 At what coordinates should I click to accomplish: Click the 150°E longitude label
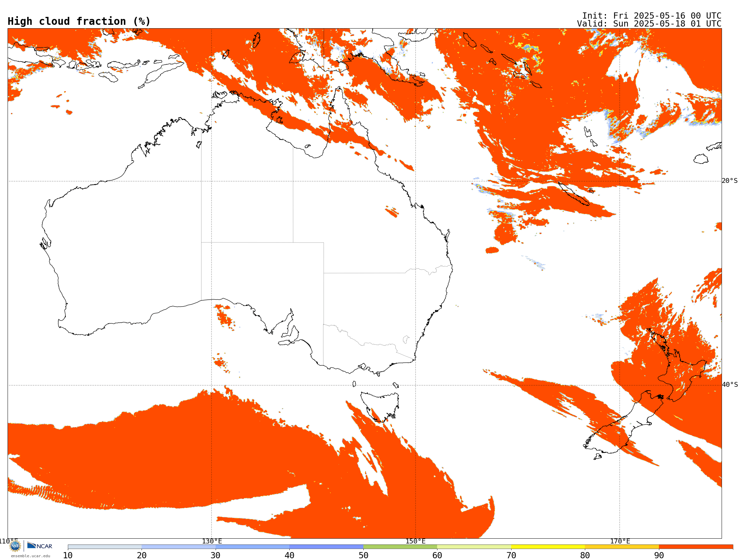(415, 541)
